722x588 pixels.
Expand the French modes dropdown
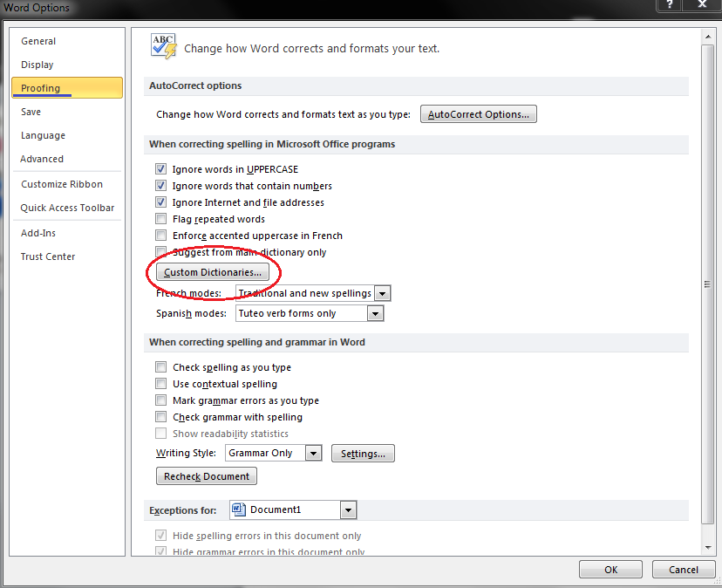(382, 293)
